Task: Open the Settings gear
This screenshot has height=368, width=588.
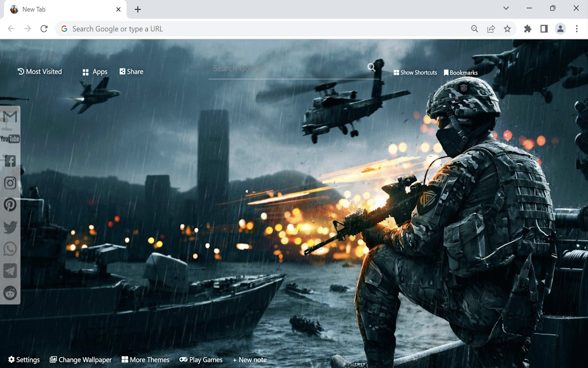Action: pos(24,360)
